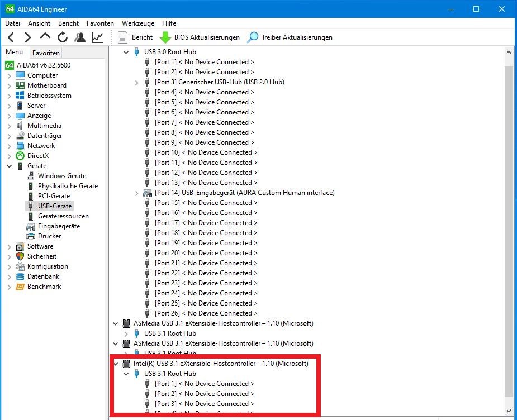Open the Werkzeuge menu
The image size is (517, 420).
click(x=138, y=23)
